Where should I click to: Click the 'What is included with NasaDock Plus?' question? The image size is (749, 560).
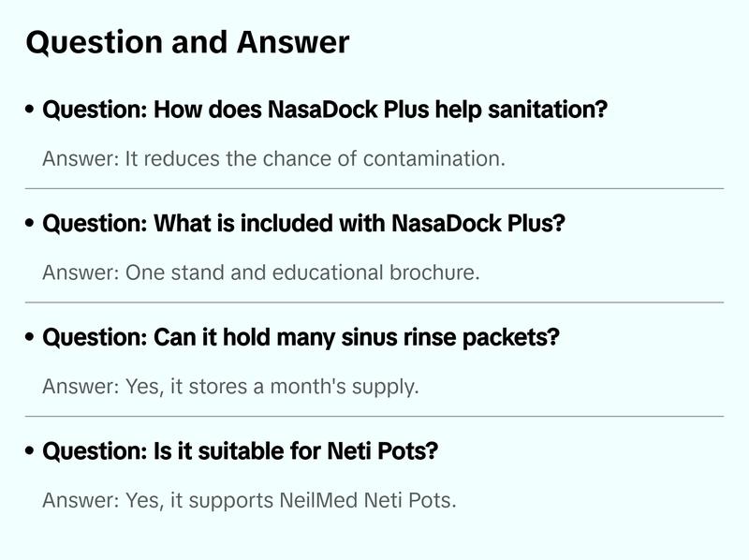coord(304,224)
